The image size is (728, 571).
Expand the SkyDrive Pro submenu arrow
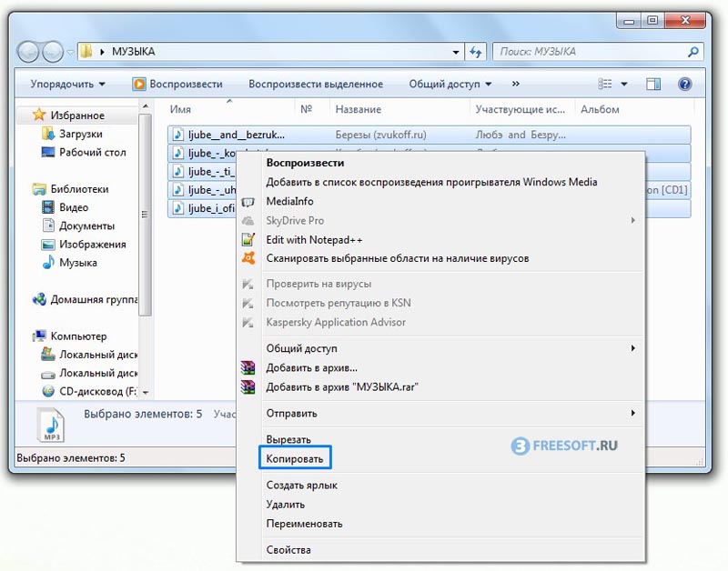[632, 220]
